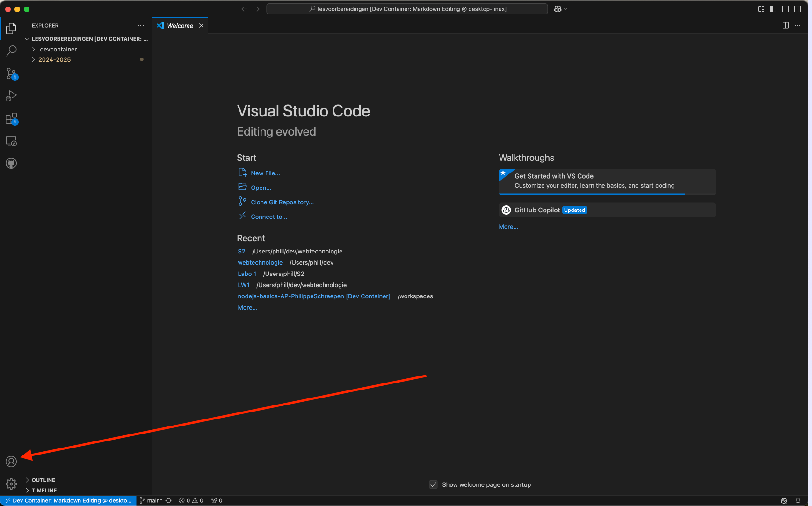
Task: Open the GitHub view in activity bar
Action: point(11,163)
